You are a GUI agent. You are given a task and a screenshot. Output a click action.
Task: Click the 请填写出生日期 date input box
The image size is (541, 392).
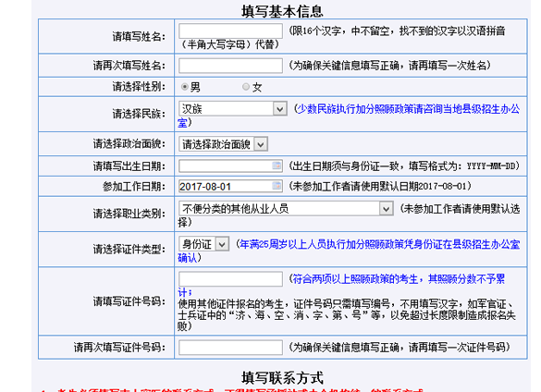(230, 166)
